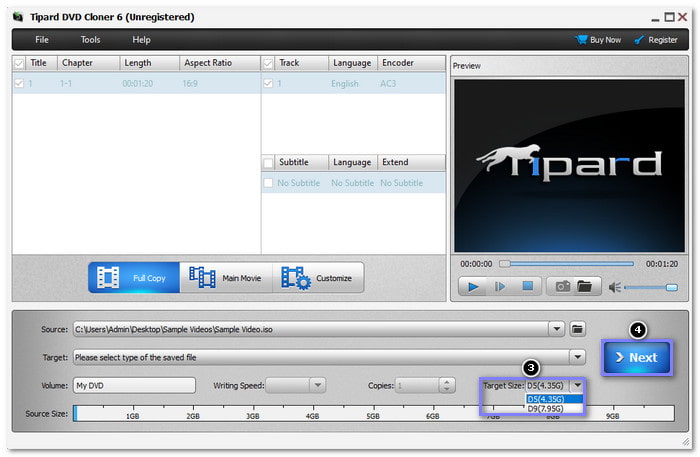
Task: Click the Chapter column header
Action: (88, 63)
